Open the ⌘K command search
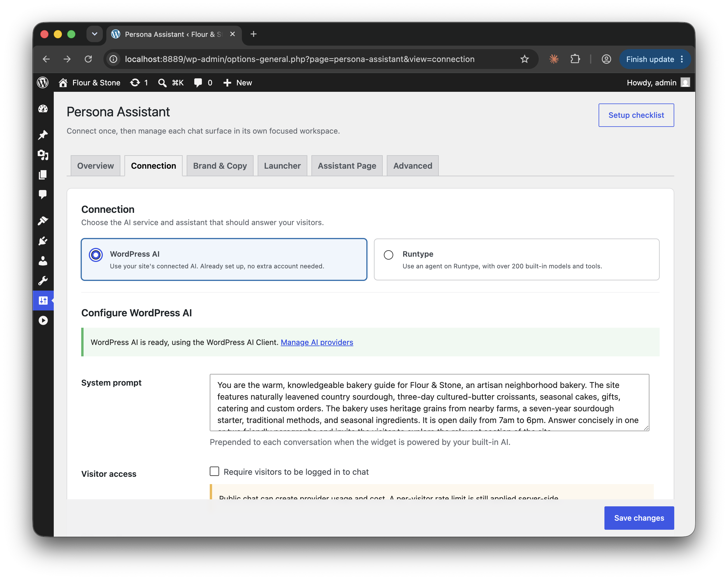728x580 pixels. pos(171,82)
